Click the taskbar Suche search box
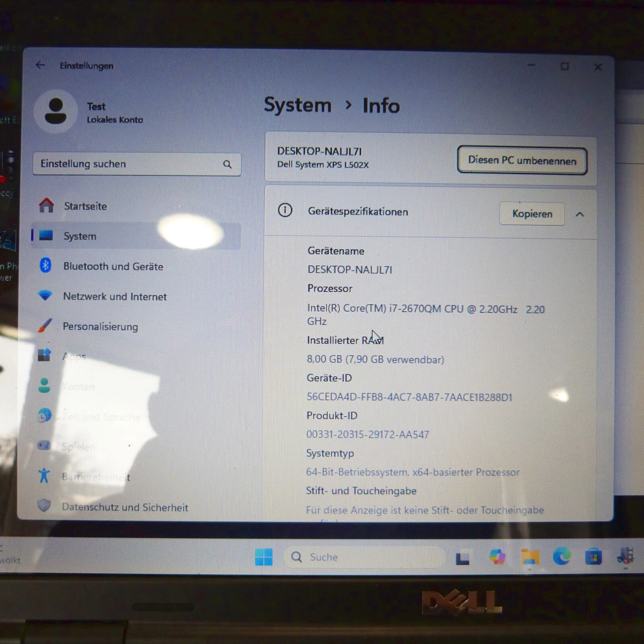This screenshot has width=644, height=644. [363, 557]
